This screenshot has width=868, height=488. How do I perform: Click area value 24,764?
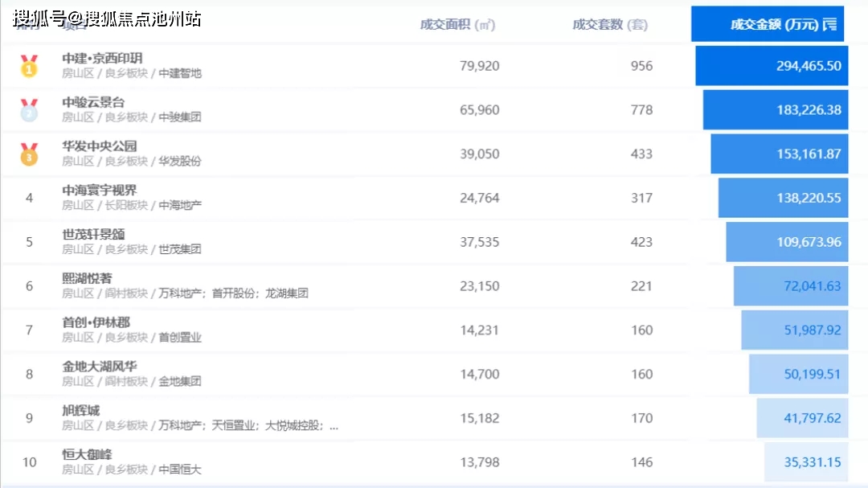click(x=479, y=198)
